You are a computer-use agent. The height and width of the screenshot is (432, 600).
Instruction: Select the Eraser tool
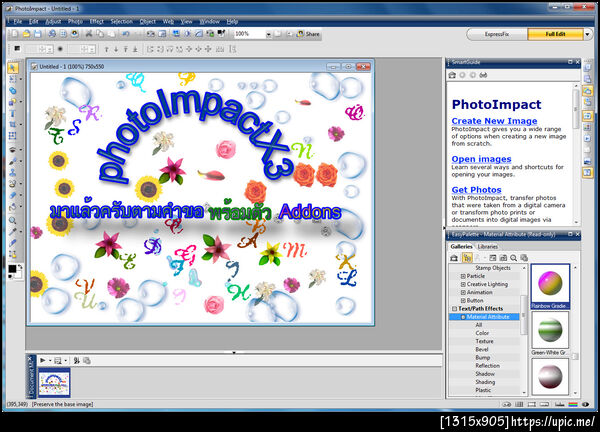[x=13, y=195]
